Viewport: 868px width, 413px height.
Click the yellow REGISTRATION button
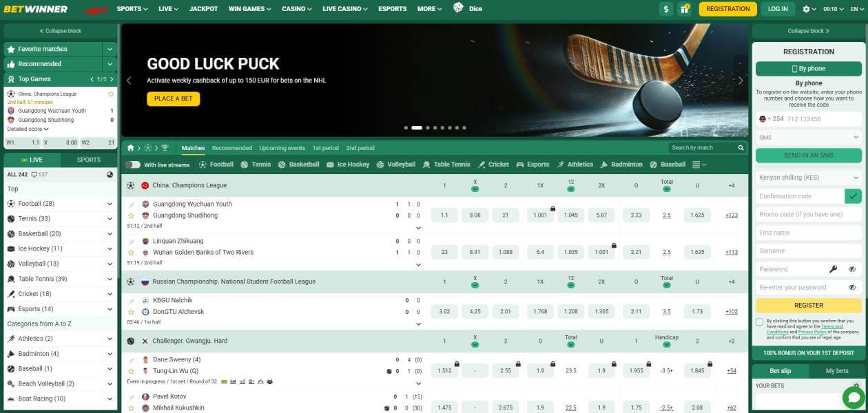coord(727,9)
